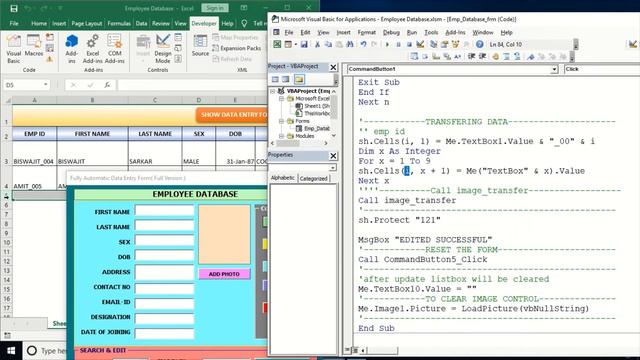Collapse the Forms folder node
The width and height of the screenshot is (640, 360).
tap(281, 121)
